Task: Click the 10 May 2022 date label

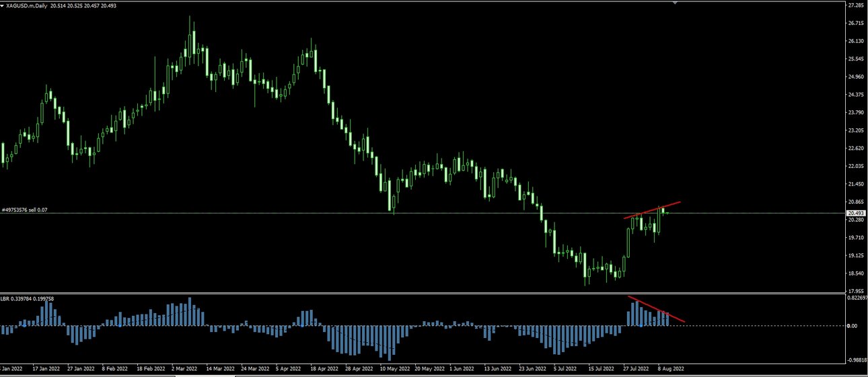Action: pyautogui.click(x=394, y=369)
